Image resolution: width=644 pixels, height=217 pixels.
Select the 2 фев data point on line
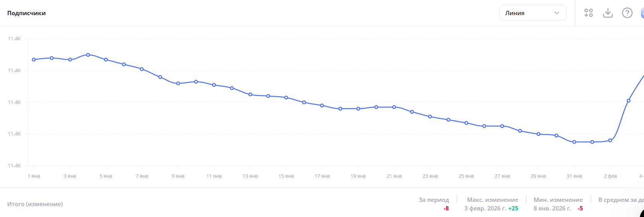tap(610, 141)
